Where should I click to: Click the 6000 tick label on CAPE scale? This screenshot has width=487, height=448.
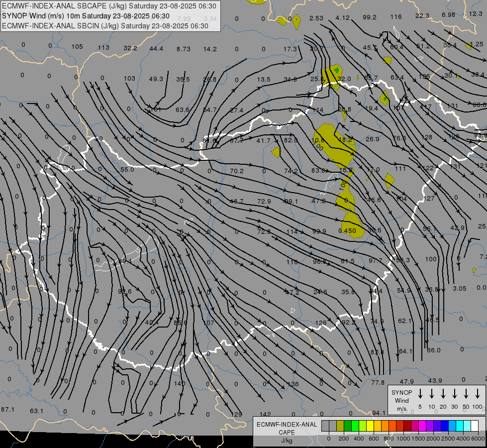click(x=478, y=439)
